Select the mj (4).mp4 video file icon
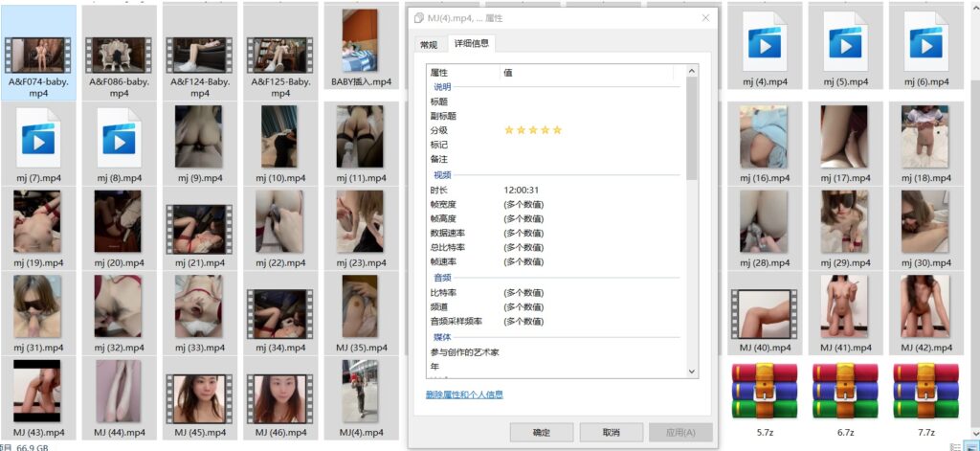 (x=763, y=43)
